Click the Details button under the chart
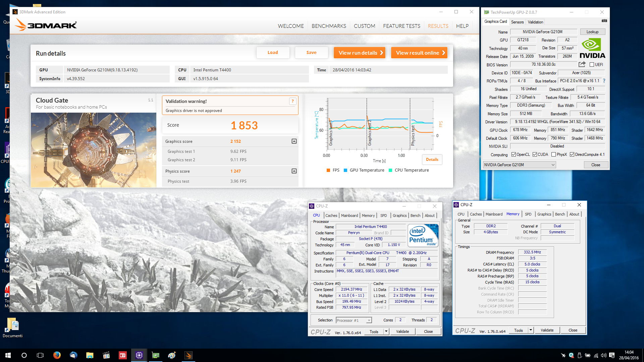This screenshot has height=362, width=644. point(432,160)
